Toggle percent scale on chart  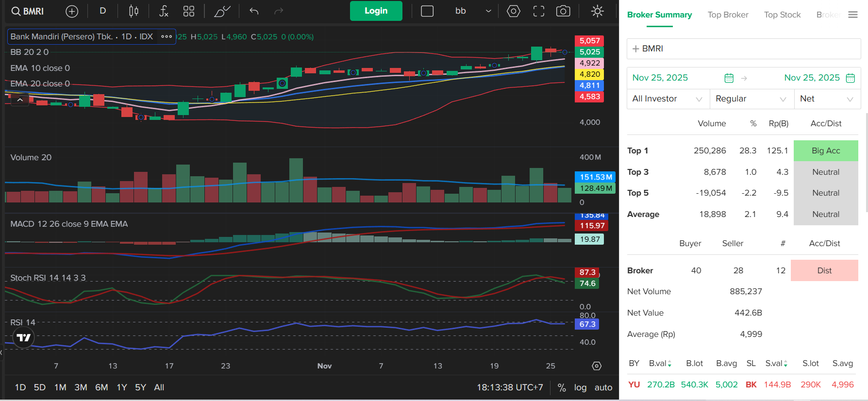[562, 387]
